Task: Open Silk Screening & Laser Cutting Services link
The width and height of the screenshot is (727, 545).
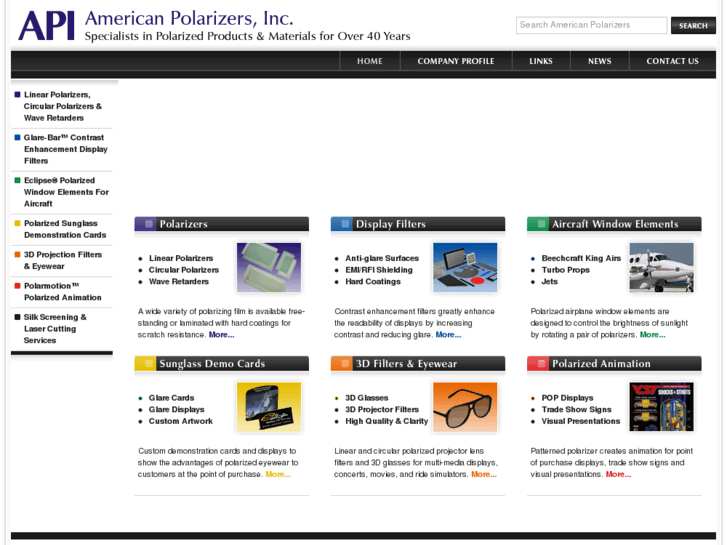Action: [x=55, y=328]
